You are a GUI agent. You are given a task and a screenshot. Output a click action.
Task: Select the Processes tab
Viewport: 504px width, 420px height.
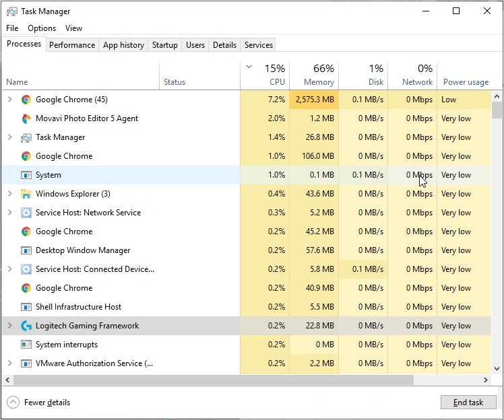(24, 44)
